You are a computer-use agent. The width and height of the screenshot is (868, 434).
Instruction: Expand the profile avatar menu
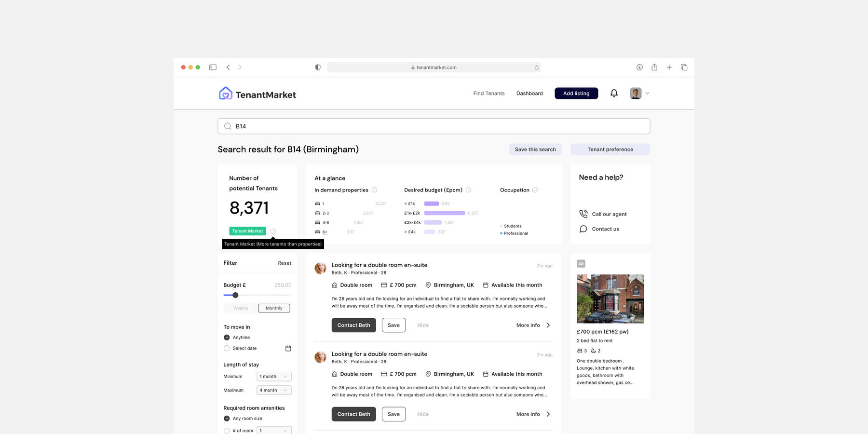tap(639, 93)
